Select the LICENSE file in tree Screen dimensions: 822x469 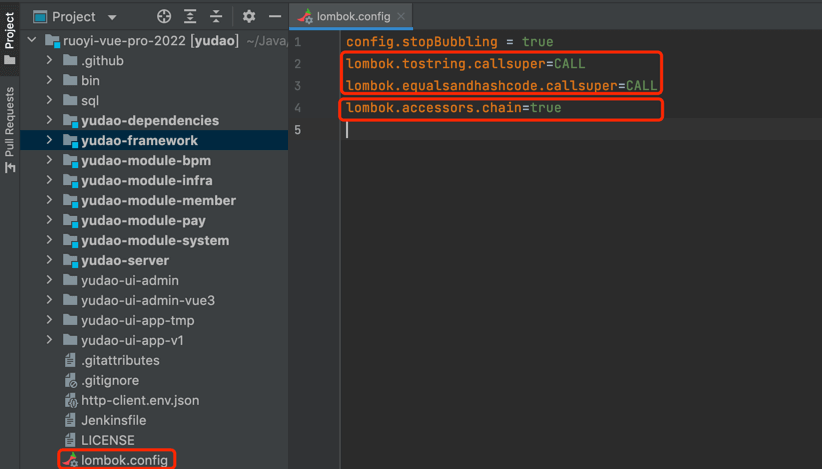click(107, 440)
